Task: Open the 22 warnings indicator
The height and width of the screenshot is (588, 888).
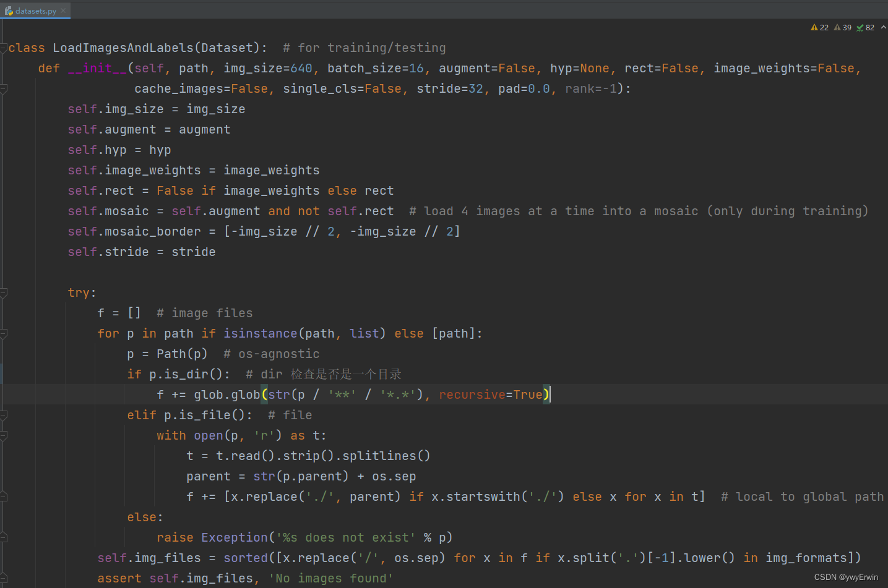Action: [820, 28]
